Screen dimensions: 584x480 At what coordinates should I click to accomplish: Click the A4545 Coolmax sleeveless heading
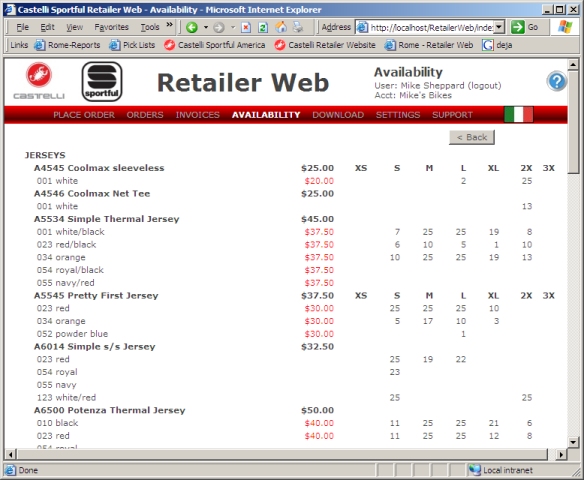click(x=99, y=168)
